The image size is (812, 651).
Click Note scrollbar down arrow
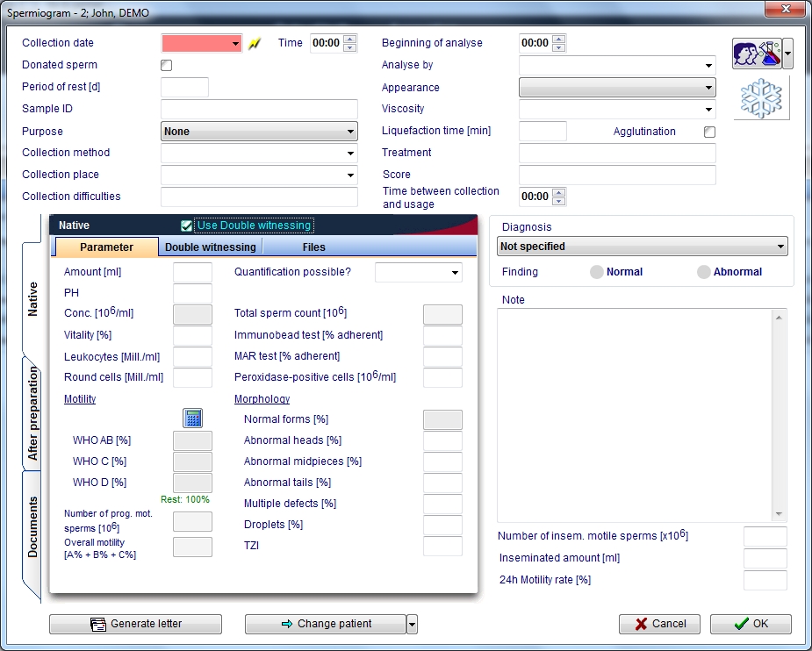(x=779, y=514)
